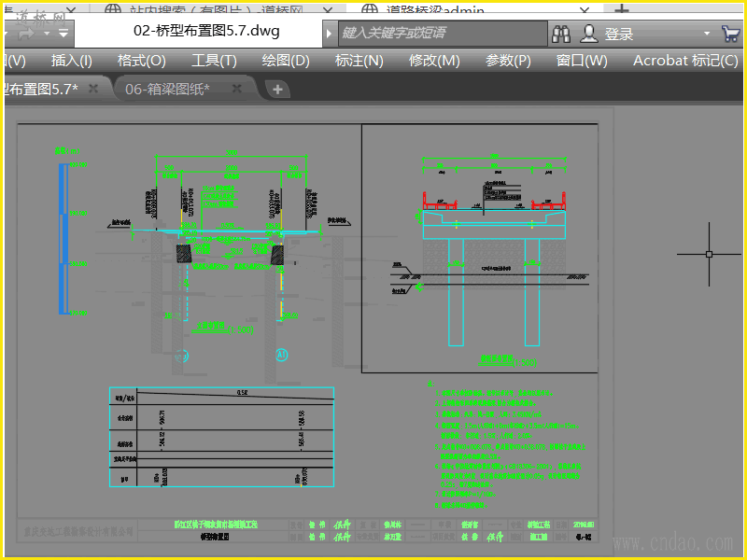The height and width of the screenshot is (560, 747).
Task: Click the binoculars search icon
Action: (561, 34)
